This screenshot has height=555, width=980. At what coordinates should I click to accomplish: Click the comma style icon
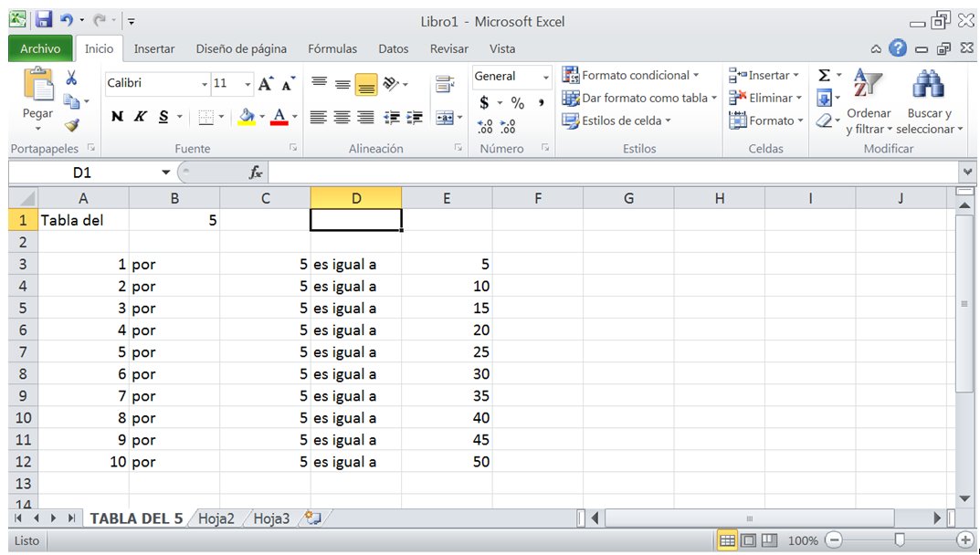(541, 102)
